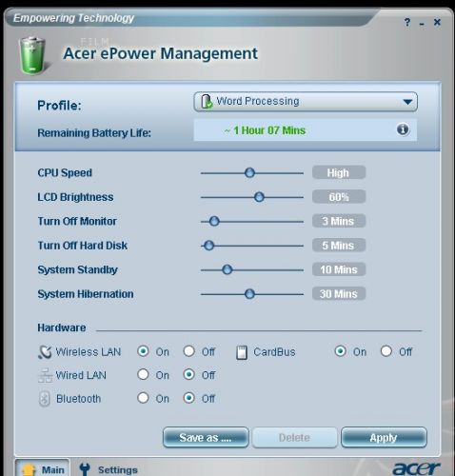Click the green battery icon
The image size is (455, 476).
32,56
